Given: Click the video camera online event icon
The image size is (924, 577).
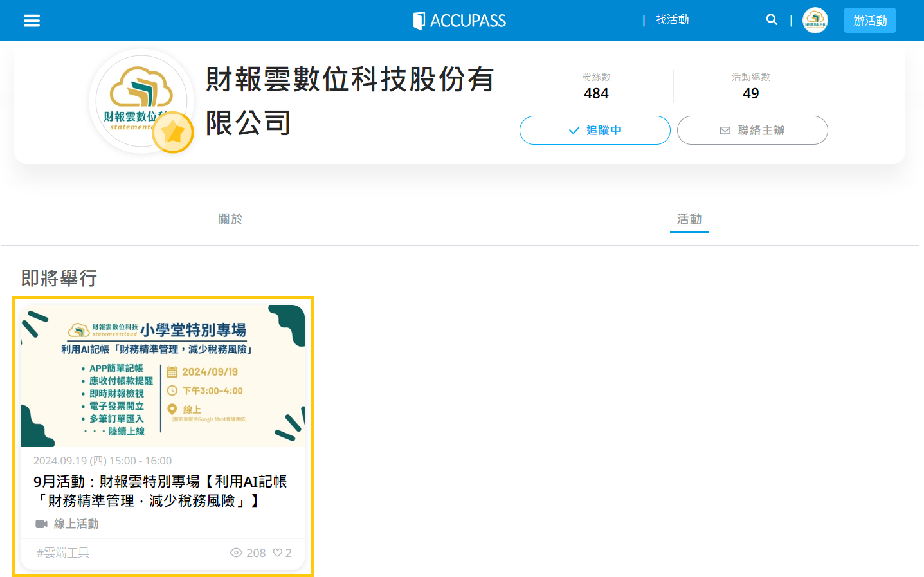Looking at the screenshot, I should 41,524.
